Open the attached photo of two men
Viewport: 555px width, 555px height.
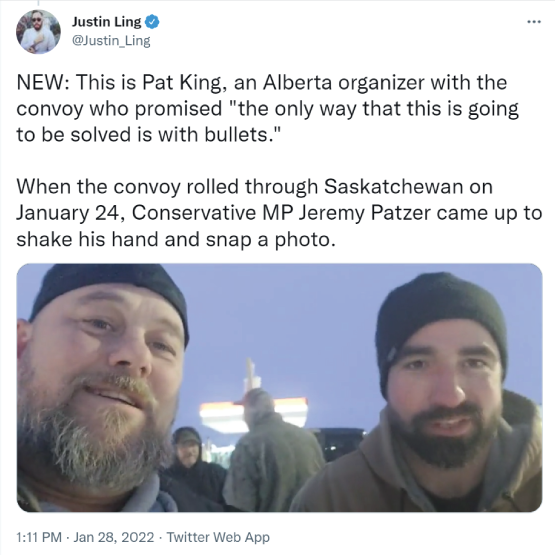(279, 388)
